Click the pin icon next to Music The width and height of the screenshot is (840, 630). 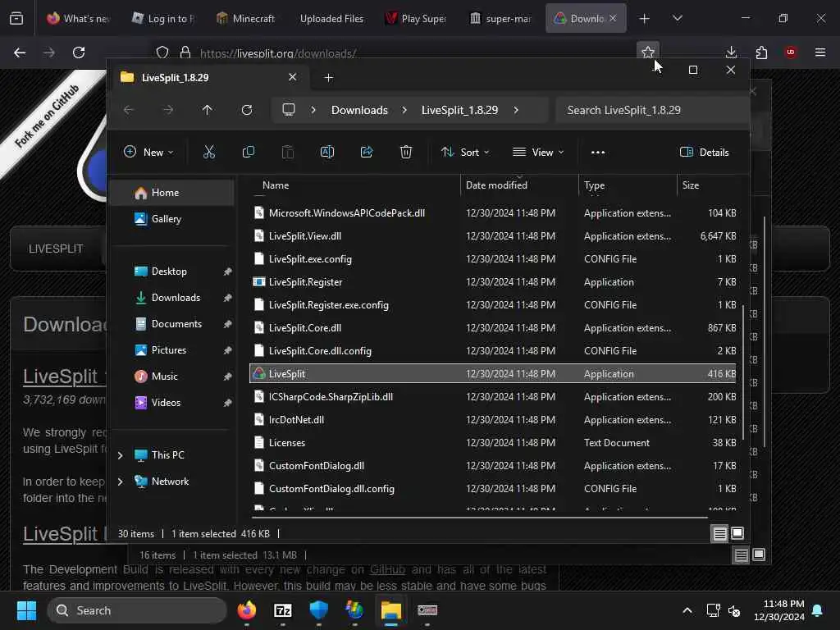[228, 377]
